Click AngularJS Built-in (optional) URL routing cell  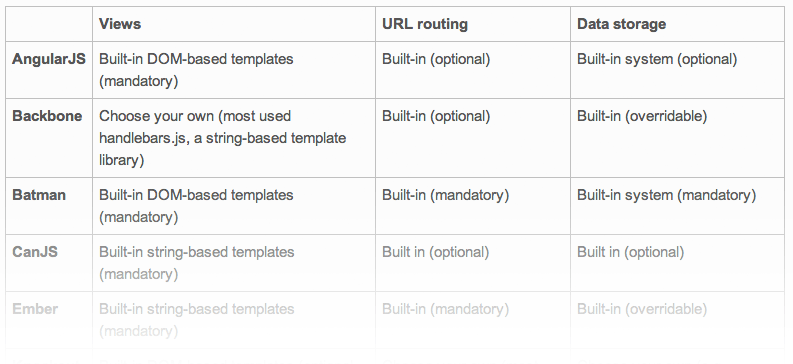tap(473, 70)
